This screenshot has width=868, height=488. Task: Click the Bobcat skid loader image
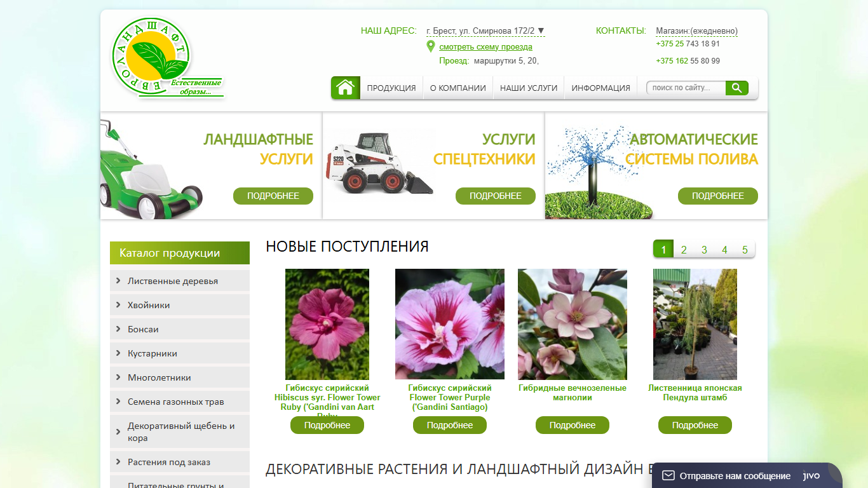379,163
